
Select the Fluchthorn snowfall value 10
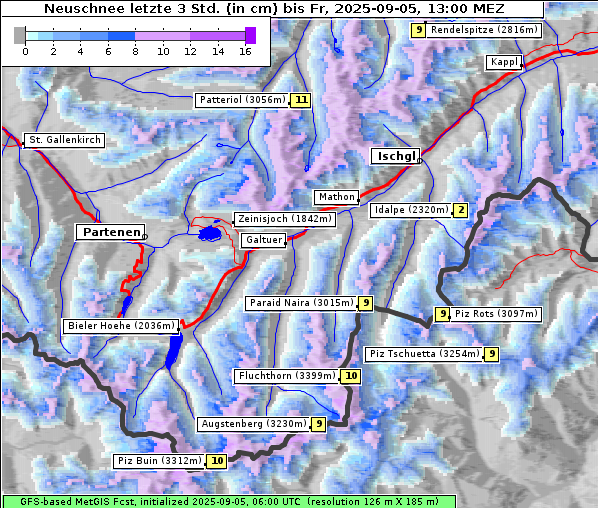pyautogui.click(x=350, y=376)
